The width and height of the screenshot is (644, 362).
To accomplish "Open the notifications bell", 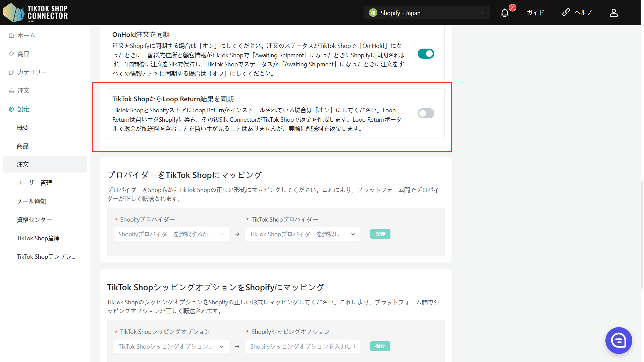I will (504, 13).
